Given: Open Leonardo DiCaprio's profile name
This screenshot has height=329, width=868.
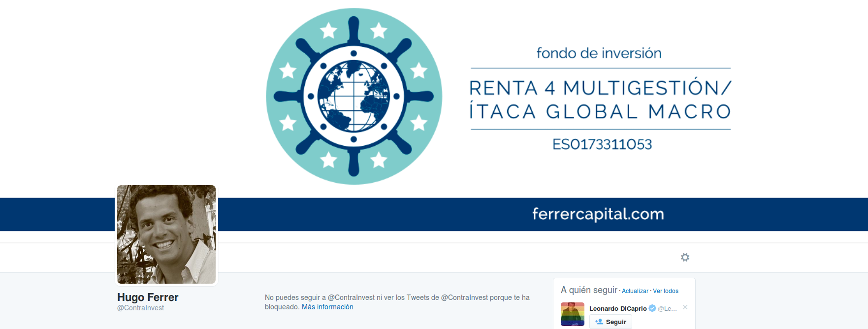Looking at the screenshot, I should click(x=618, y=308).
